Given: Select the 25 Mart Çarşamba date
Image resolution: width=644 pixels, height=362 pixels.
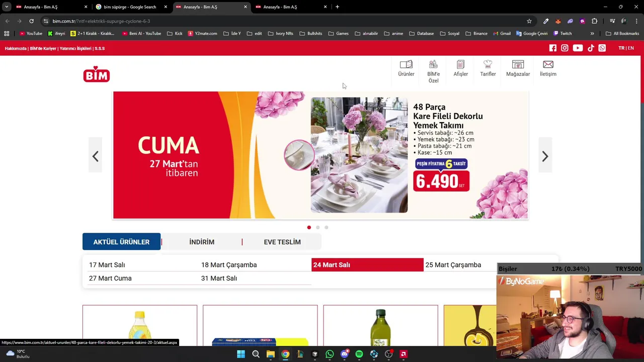Looking at the screenshot, I should [x=453, y=265].
